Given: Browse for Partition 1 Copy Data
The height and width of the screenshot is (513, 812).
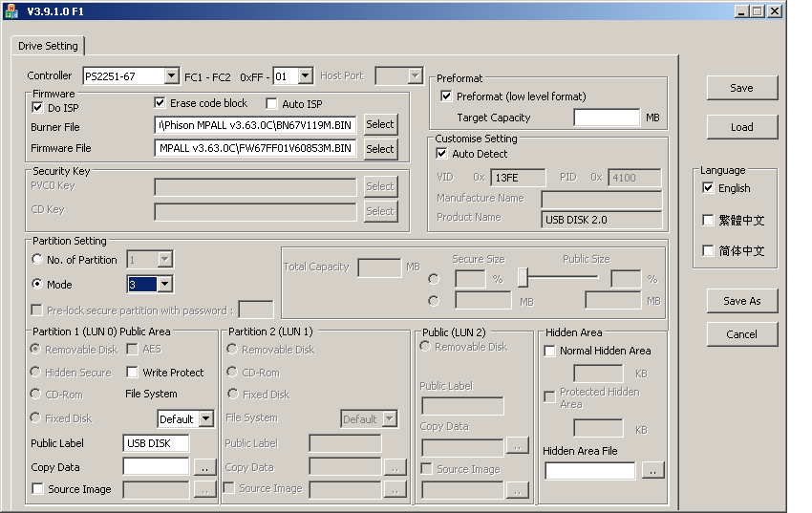Looking at the screenshot, I should pyautogui.click(x=205, y=467).
